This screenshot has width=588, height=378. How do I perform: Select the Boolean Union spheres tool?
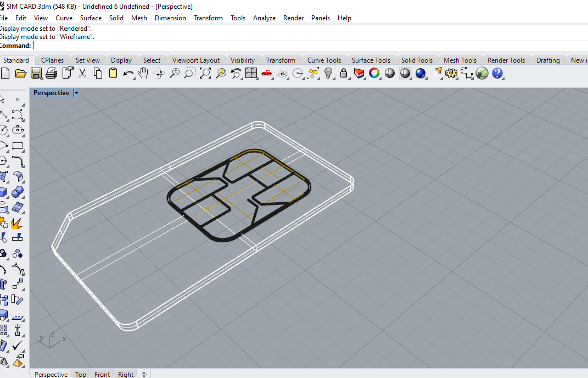18,192
